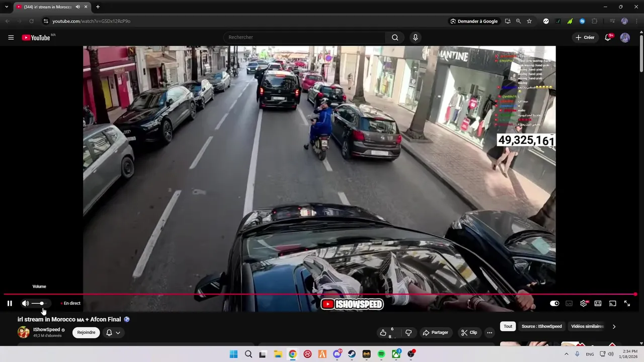Click the Partager share button
The image size is (644, 362).
click(x=436, y=333)
